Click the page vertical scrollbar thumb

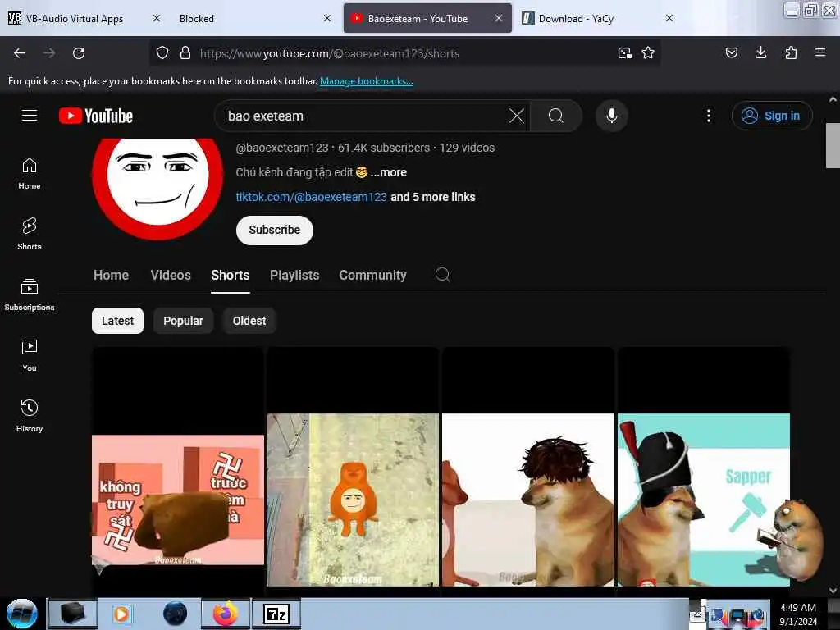(833, 146)
